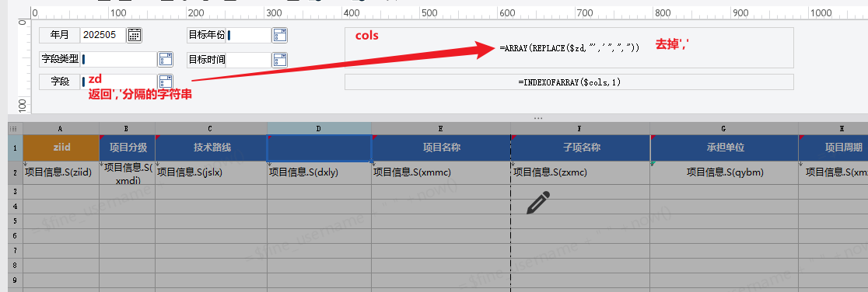This screenshot has height=292, width=868.
Task: Click cell 项目信息.S(qybm)
Action: [724, 172]
